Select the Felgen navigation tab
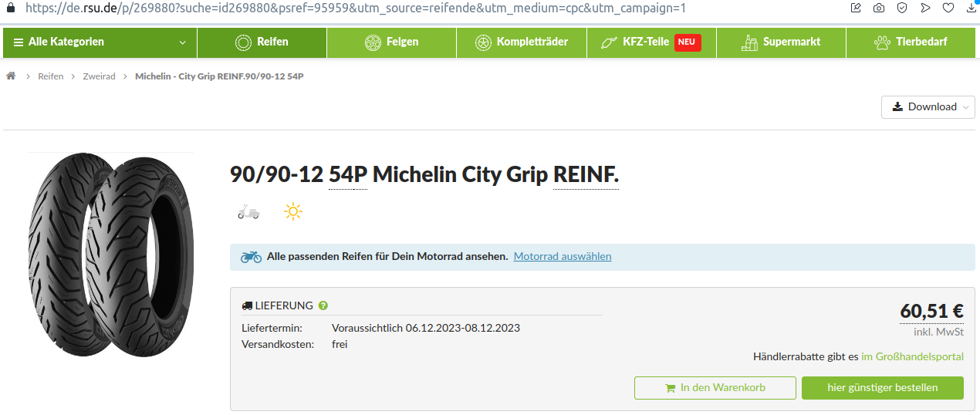Viewport: 980px width, 415px height. (x=391, y=42)
